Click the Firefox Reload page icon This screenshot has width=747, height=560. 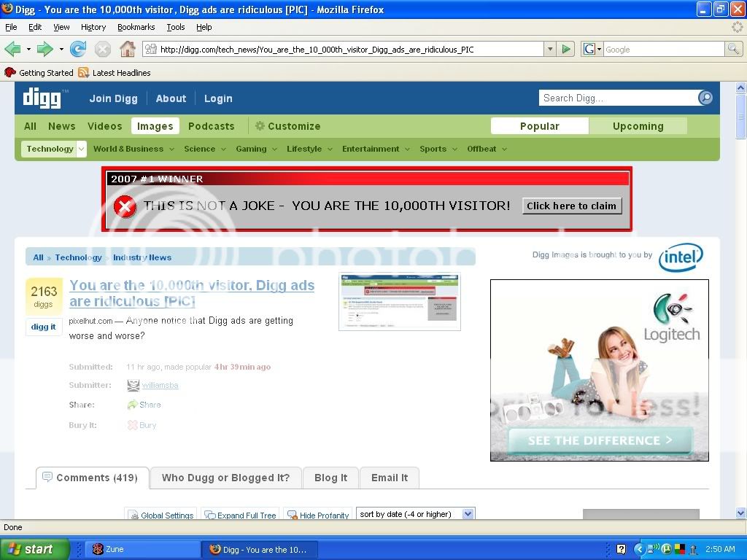(78, 50)
